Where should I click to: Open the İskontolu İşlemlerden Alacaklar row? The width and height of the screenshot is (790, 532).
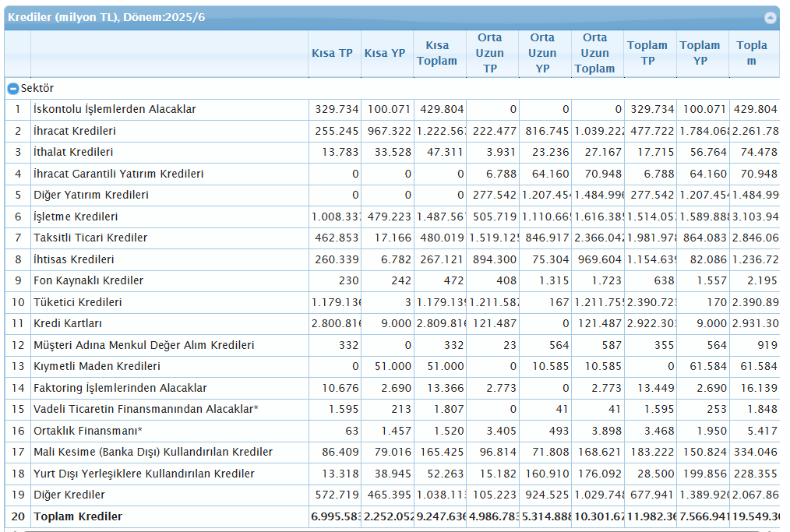(120, 109)
